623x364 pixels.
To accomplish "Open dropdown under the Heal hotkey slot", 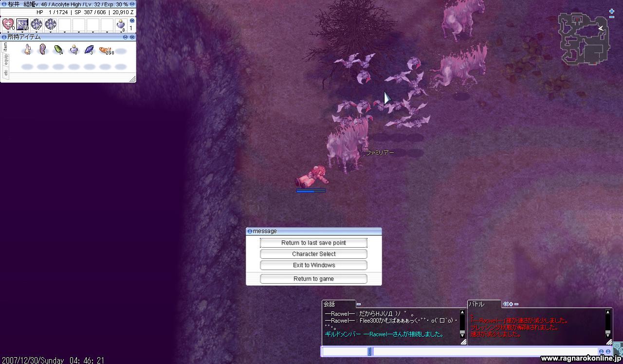I will click(x=8, y=33).
